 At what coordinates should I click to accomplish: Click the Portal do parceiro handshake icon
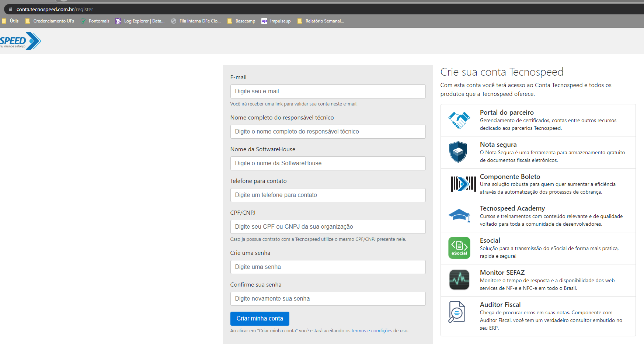click(459, 120)
